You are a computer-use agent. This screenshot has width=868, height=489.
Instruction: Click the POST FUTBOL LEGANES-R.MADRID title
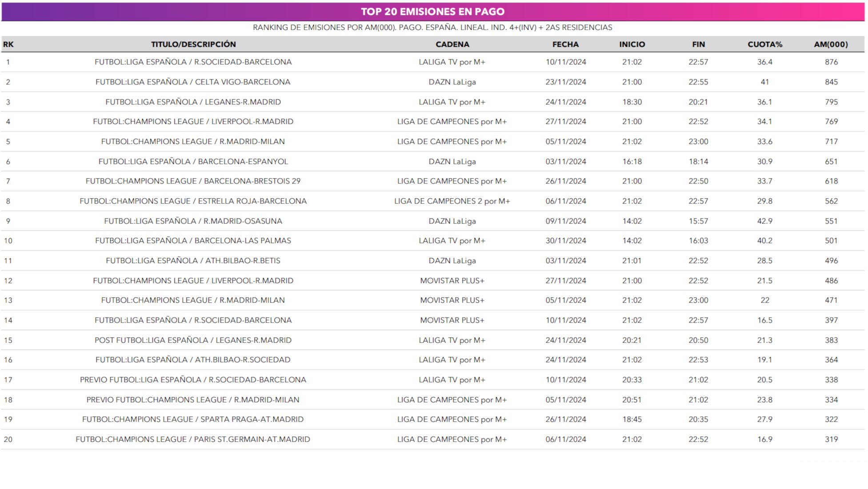(x=193, y=341)
